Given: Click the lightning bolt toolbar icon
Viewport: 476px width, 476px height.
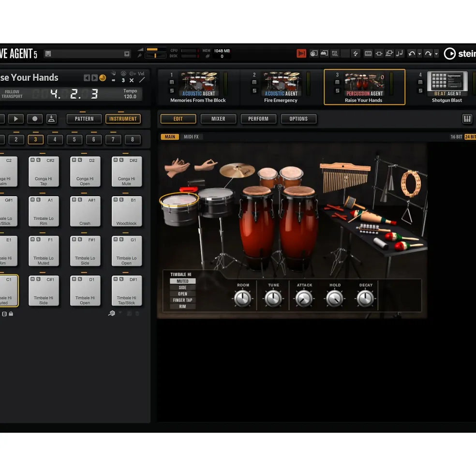Looking at the screenshot, I should tap(356, 54).
